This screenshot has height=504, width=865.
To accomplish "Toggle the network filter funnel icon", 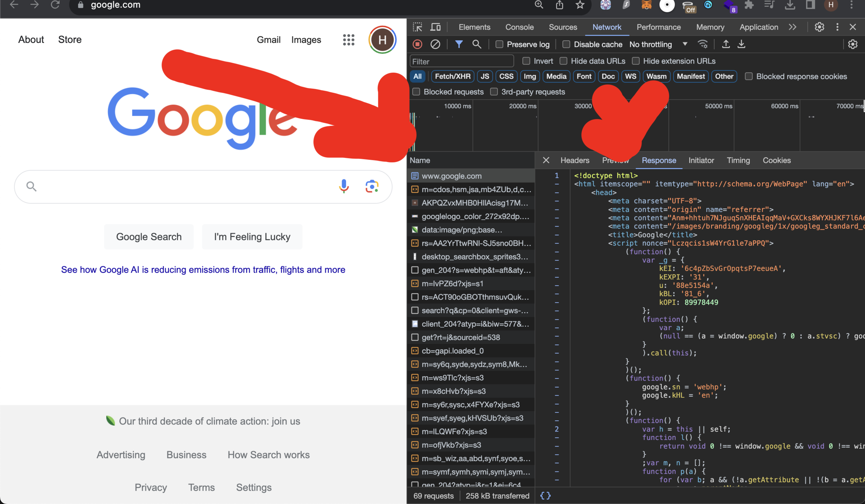I will [459, 44].
